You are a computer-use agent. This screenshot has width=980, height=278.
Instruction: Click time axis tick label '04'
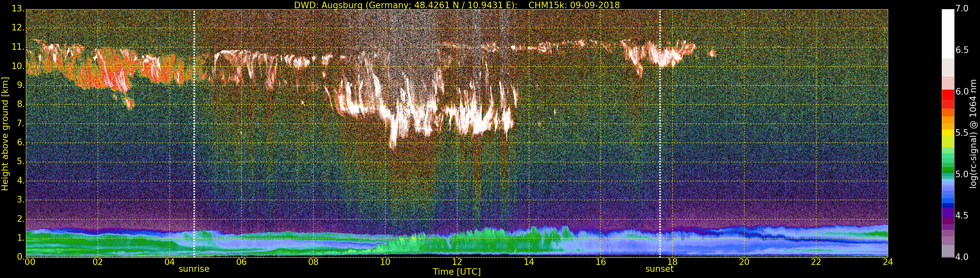point(170,262)
